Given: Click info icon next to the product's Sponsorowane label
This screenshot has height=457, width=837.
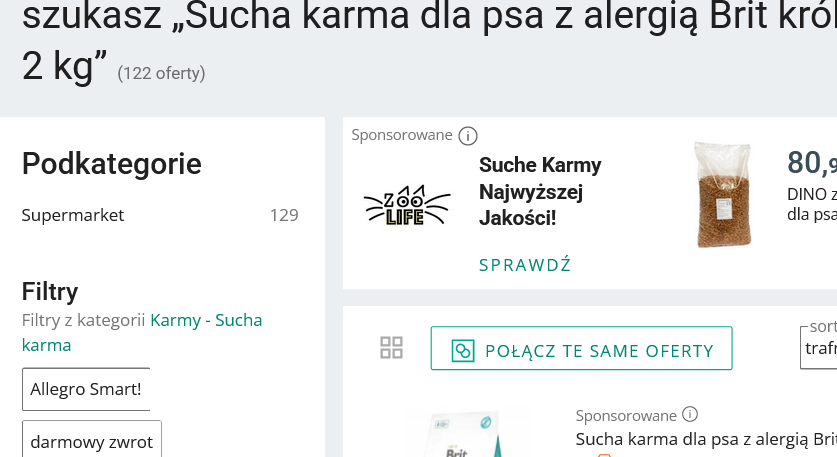Looking at the screenshot, I should tap(690, 415).
